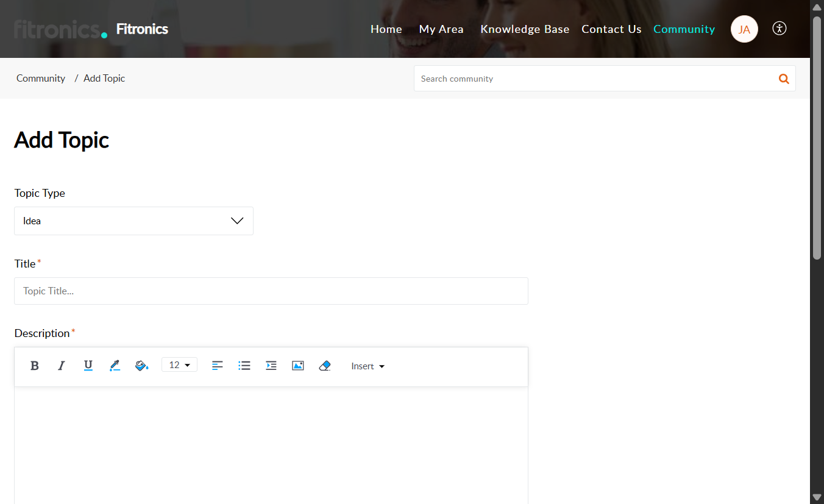This screenshot has width=824, height=504.
Task: Click inside the Description text area
Action: coord(271,445)
